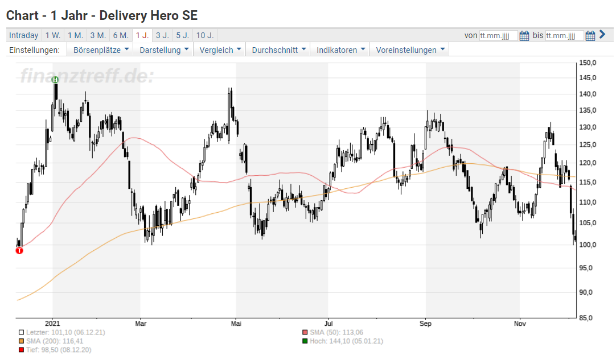Click the Nov x-axis label
Viewport: 616px width, 364px height.
tap(520, 323)
